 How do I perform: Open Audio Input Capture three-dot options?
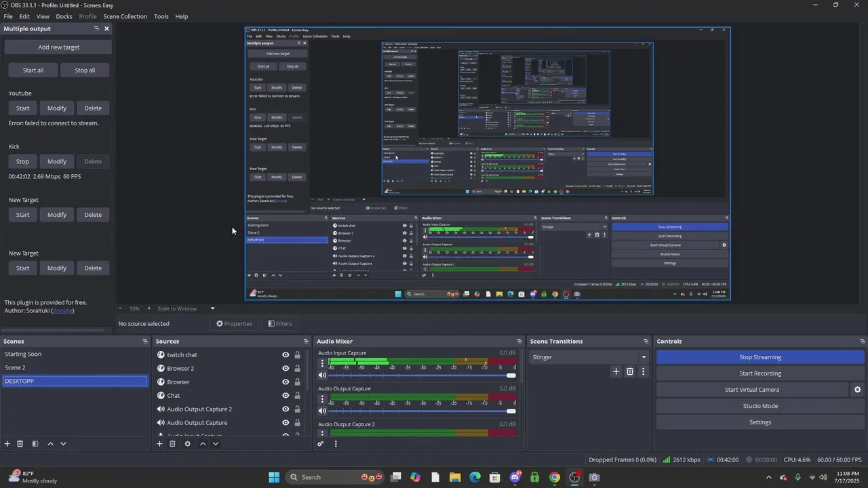point(322,363)
